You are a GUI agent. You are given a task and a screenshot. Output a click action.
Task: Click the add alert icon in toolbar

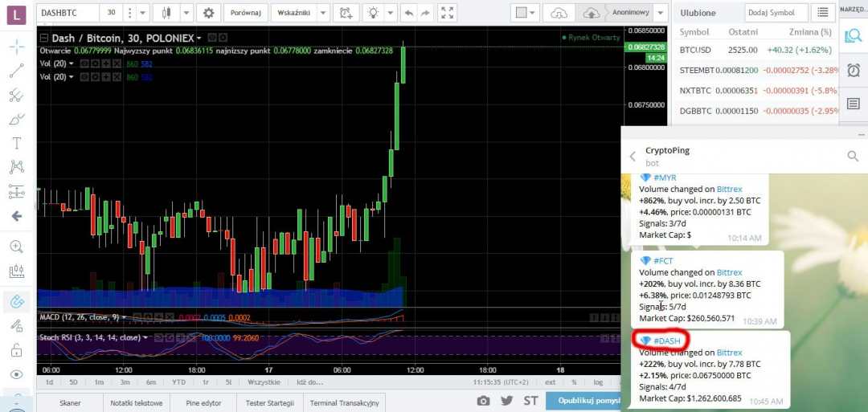pyautogui.click(x=345, y=13)
